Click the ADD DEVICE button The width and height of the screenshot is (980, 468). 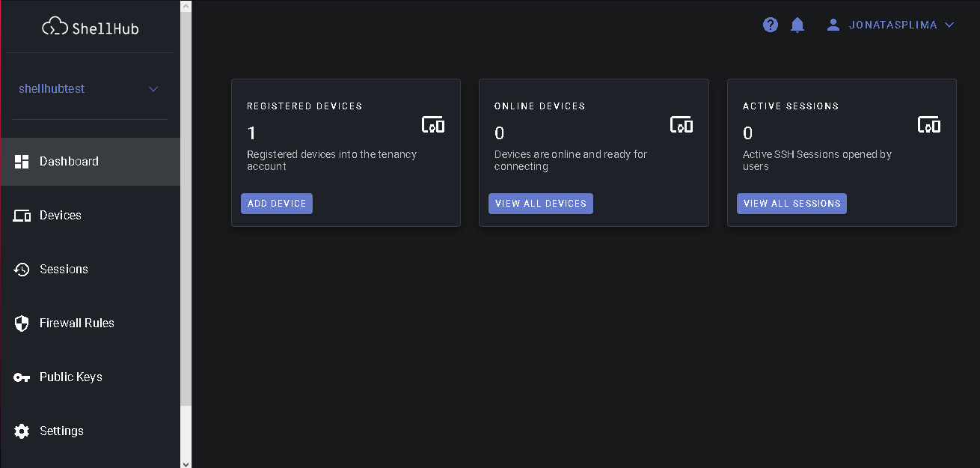pyautogui.click(x=277, y=204)
